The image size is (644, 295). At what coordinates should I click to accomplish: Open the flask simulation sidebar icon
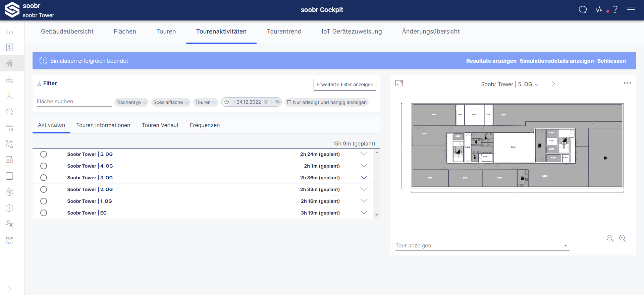pyautogui.click(x=9, y=96)
